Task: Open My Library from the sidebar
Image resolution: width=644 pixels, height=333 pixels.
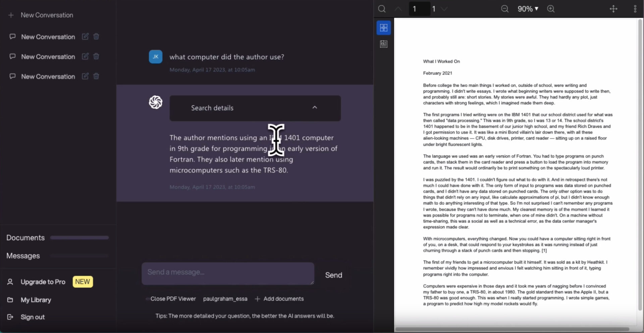Action: click(x=36, y=300)
